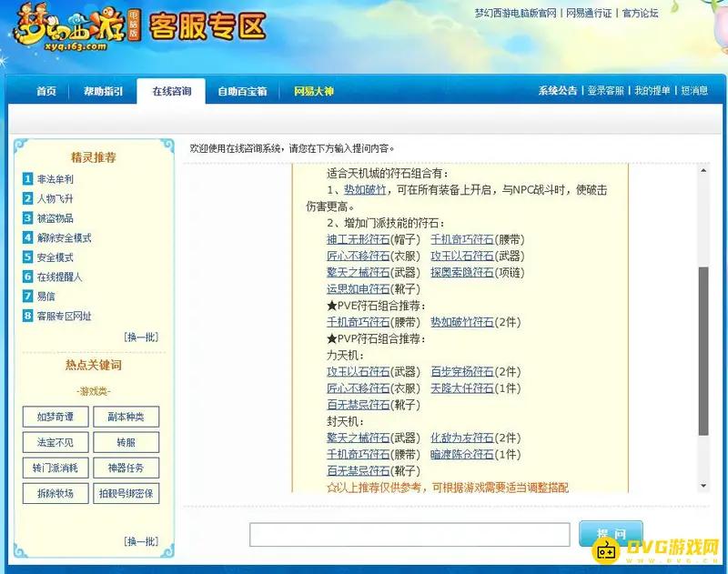Click the scrollbar up arrow in chat

pyautogui.click(x=703, y=171)
